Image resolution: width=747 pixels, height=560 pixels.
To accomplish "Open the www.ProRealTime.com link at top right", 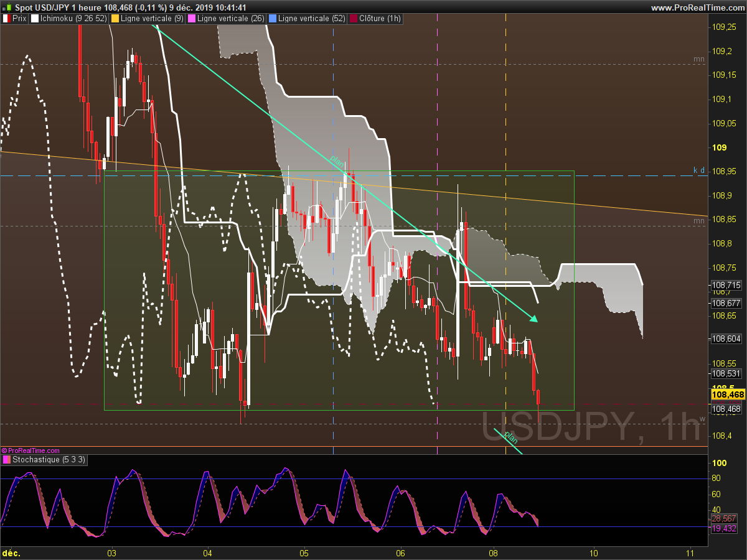I will click(697, 7).
